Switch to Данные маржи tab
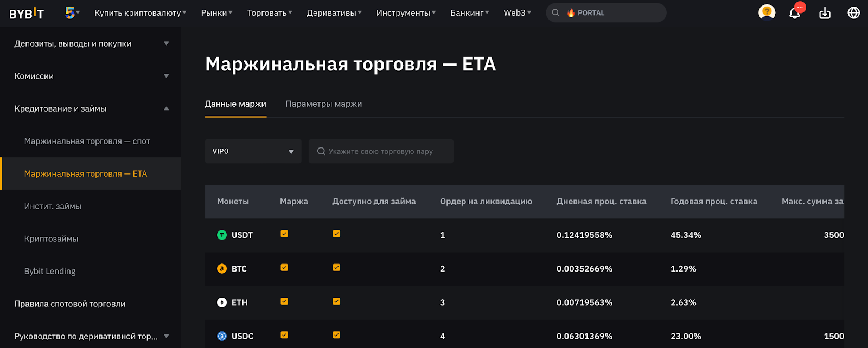Image resolution: width=868 pixels, height=348 pixels. coord(235,104)
